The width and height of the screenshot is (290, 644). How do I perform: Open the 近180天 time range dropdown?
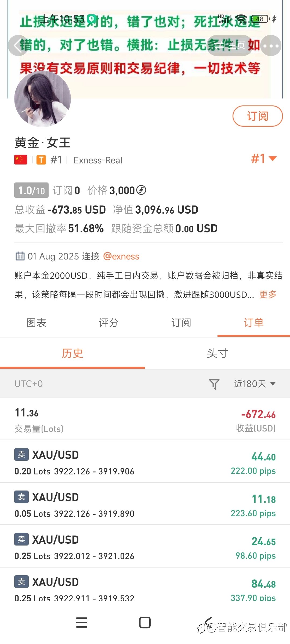(x=255, y=384)
